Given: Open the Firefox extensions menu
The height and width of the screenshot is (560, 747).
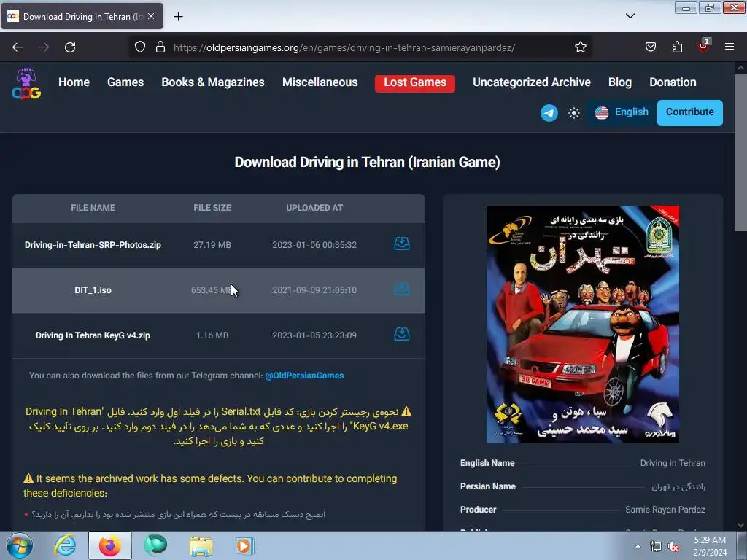Looking at the screenshot, I should (x=677, y=47).
